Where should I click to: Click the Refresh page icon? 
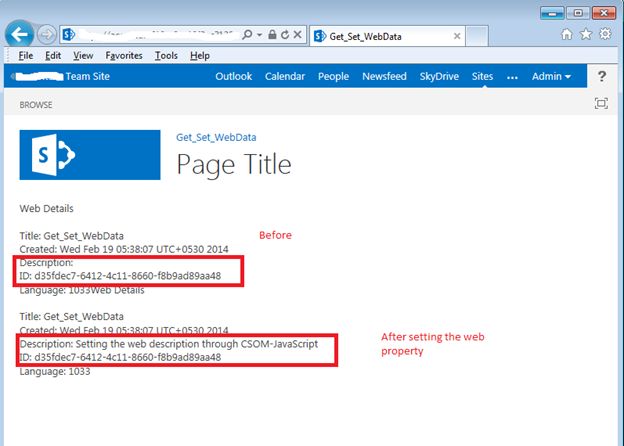tap(285, 35)
